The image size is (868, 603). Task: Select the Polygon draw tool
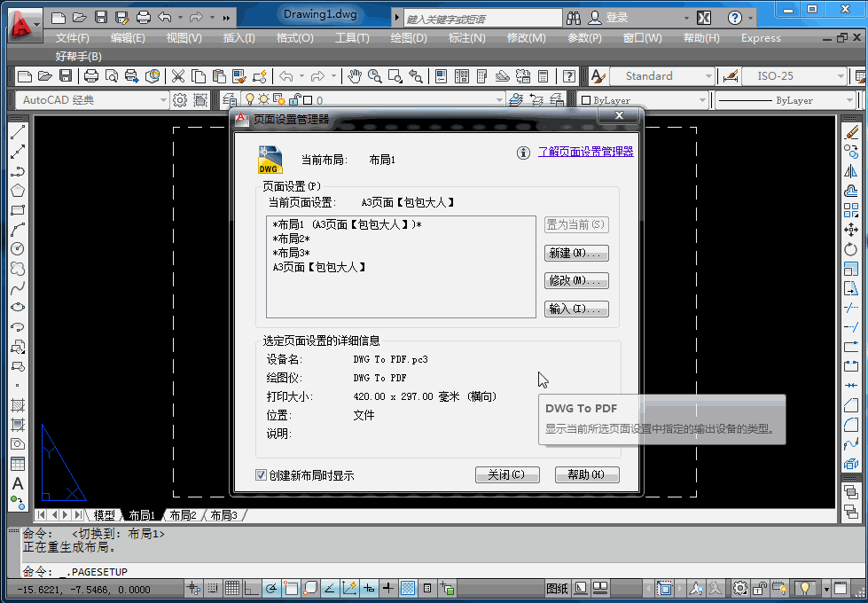pyautogui.click(x=18, y=191)
